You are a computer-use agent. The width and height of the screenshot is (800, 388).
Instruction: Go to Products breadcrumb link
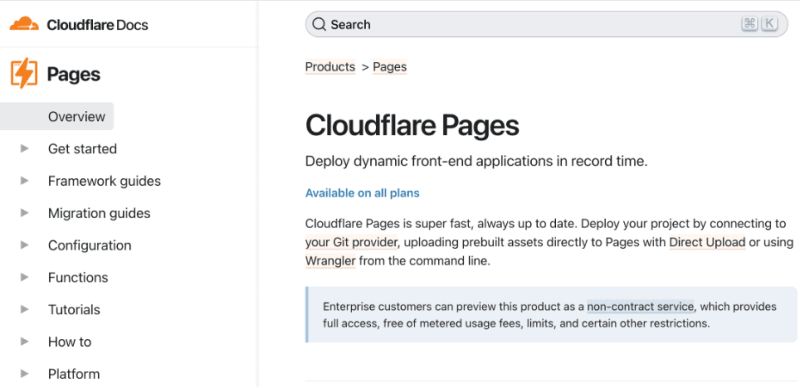pyautogui.click(x=330, y=67)
